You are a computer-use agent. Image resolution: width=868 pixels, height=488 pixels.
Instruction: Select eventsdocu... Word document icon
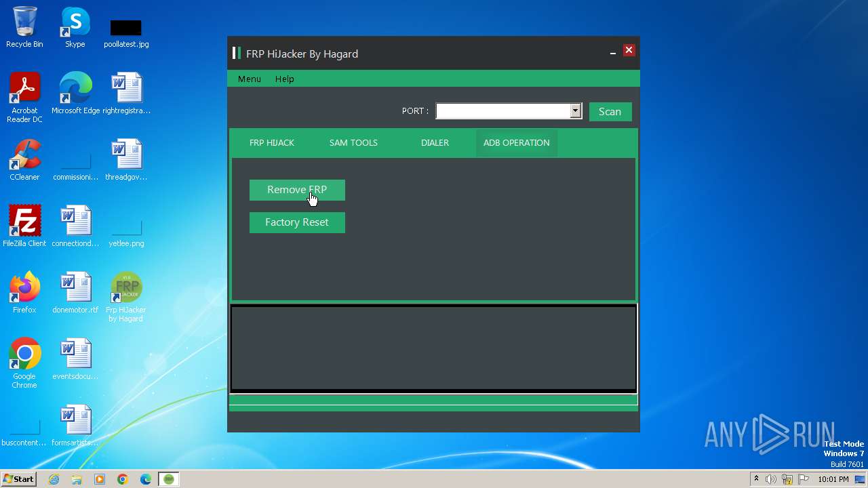75,360
